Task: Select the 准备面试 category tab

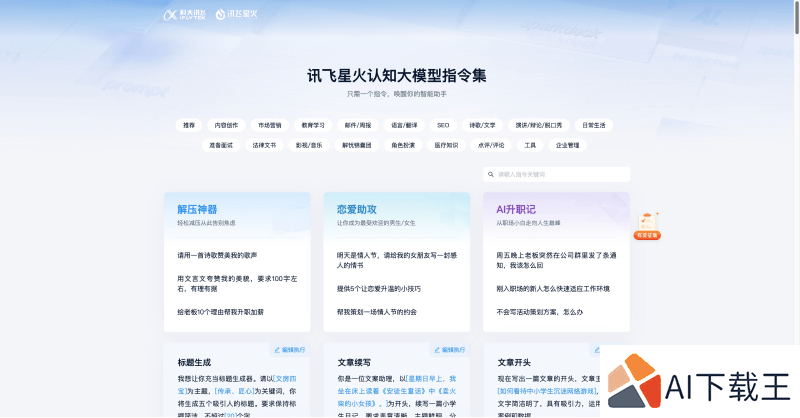Action: click(221, 145)
